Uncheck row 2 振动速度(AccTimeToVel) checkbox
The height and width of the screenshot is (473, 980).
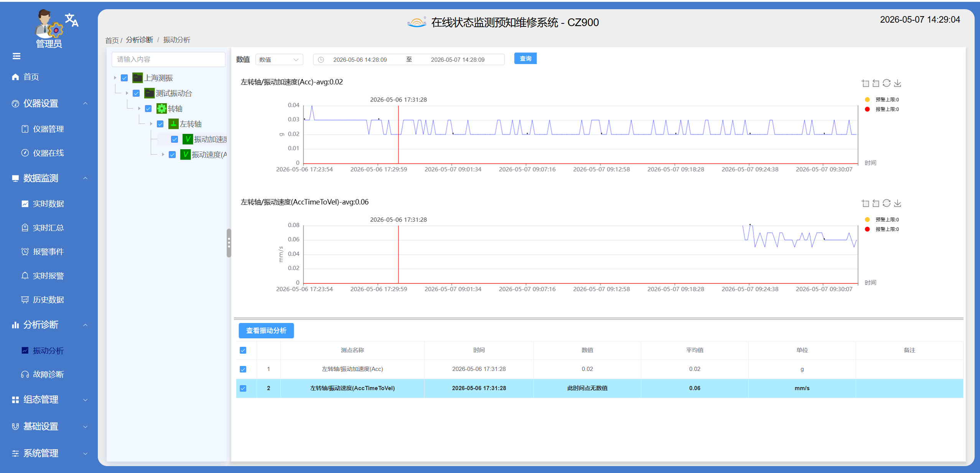pyautogui.click(x=243, y=388)
